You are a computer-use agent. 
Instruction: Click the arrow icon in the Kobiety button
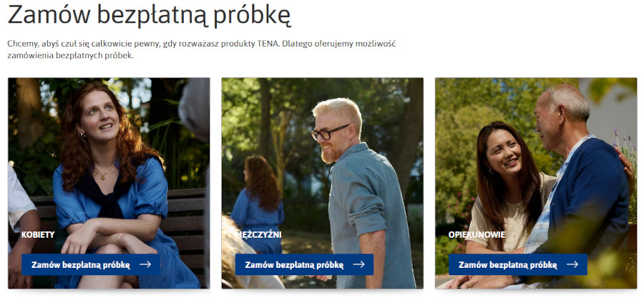click(x=145, y=265)
